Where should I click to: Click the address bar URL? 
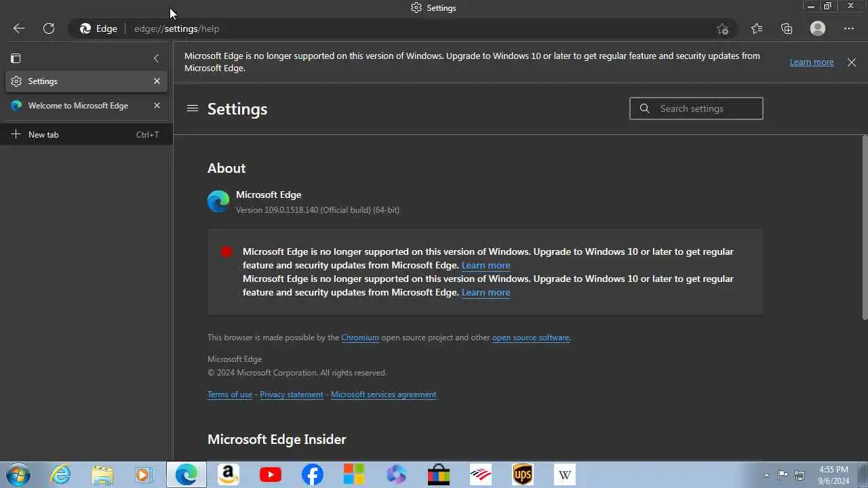[177, 28]
